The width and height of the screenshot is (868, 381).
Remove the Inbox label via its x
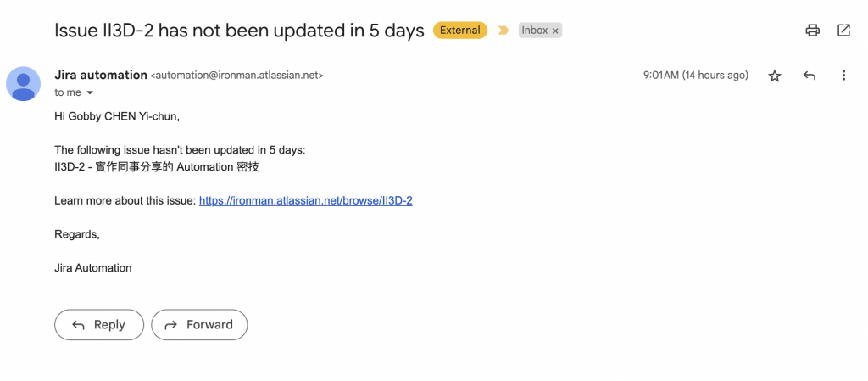click(555, 31)
